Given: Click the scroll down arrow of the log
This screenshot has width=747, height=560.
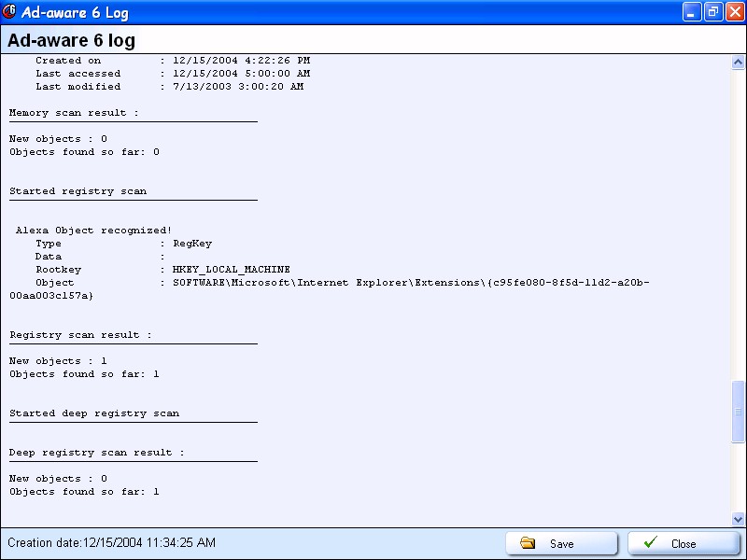Looking at the screenshot, I should click(738, 519).
